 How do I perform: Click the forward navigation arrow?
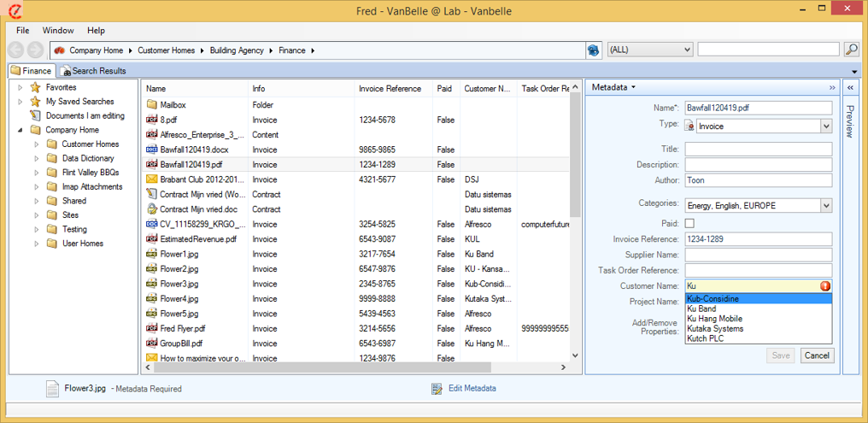[35, 50]
